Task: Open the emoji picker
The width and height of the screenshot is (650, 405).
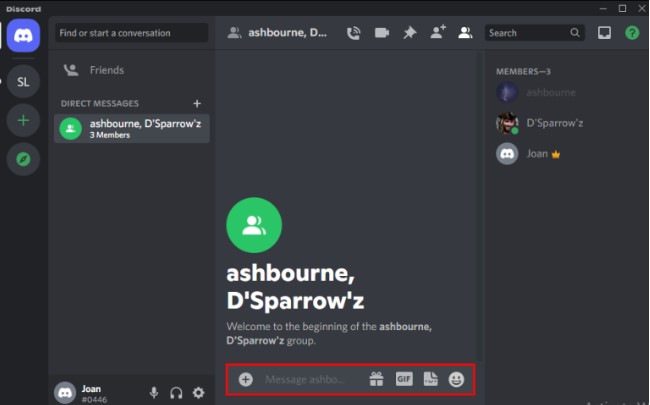Action: click(x=456, y=379)
